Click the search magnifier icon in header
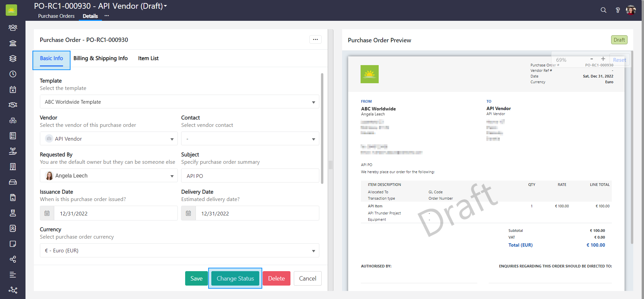This screenshot has width=644, height=299. (603, 10)
